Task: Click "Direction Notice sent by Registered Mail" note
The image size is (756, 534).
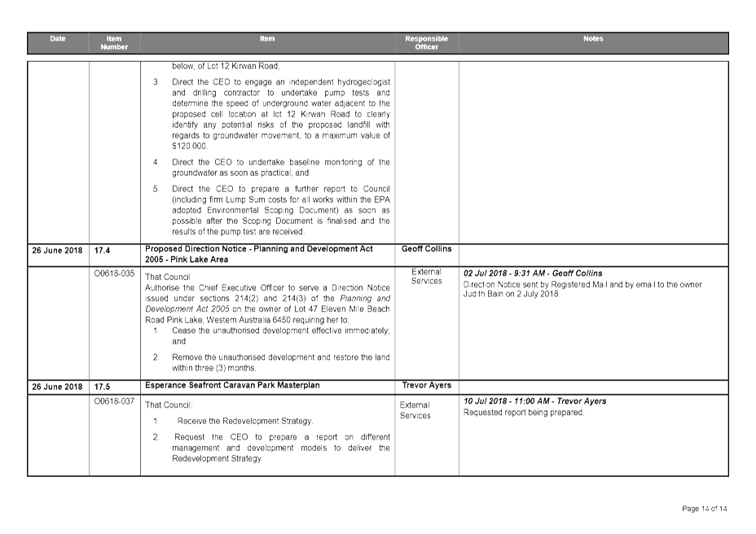Action: pos(582,289)
